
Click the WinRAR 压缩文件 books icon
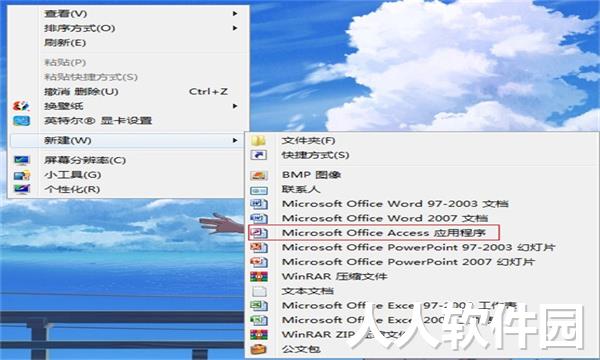coord(259,276)
